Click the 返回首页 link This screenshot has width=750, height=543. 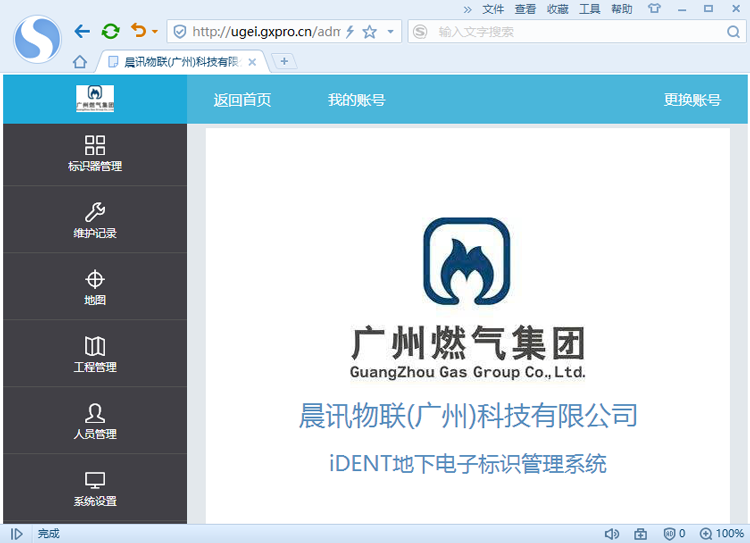[x=242, y=100]
